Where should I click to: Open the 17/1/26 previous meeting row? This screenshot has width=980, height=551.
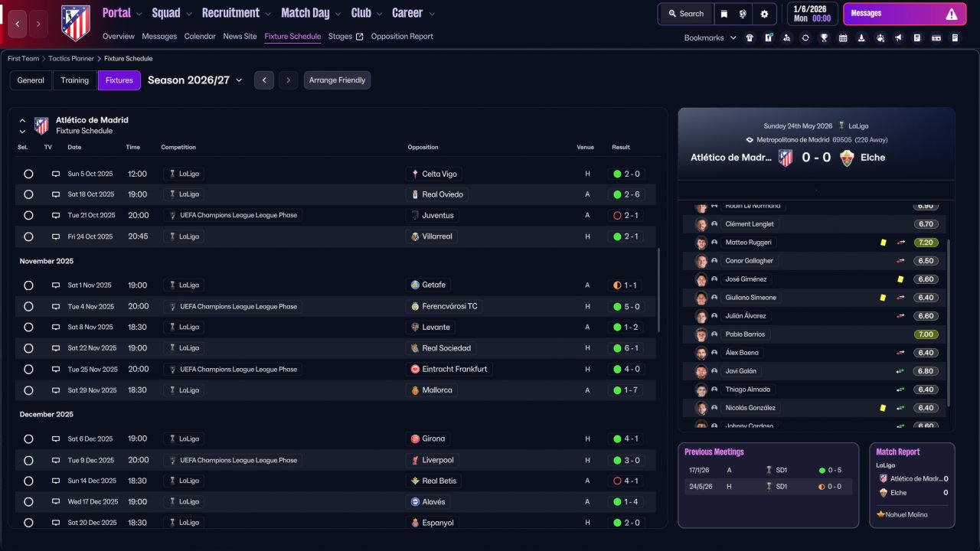(x=768, y=471)
